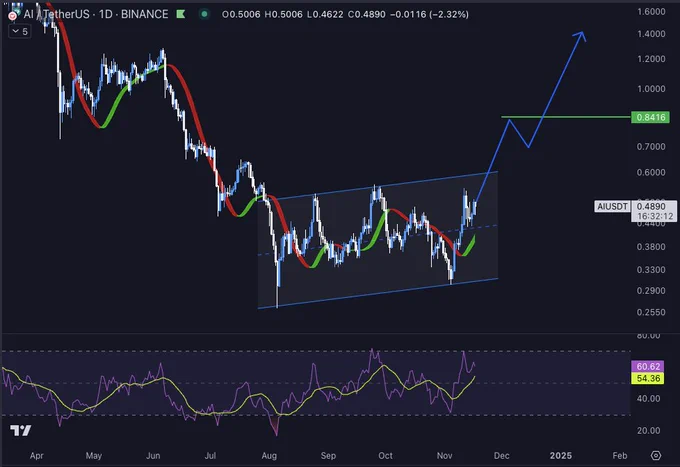This screenshot has height=467, width=680.
Task: Click the -0.0116 (-2.32%) change value
Action: pyautogui.click(x=429, y=14)
